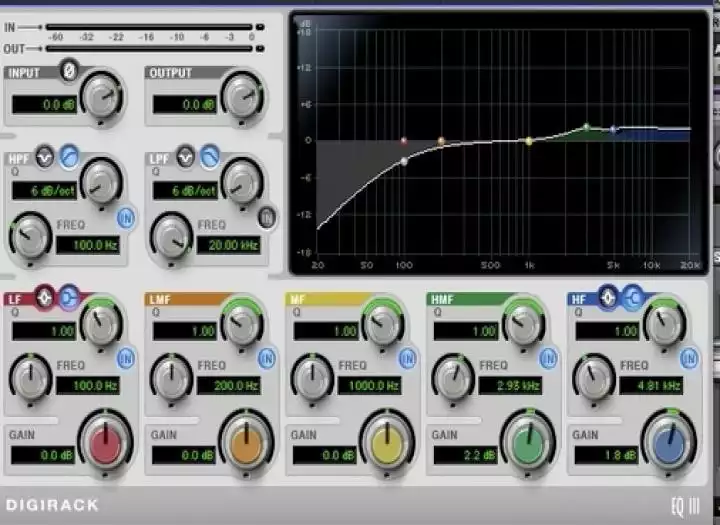
Task: Click the red LF gain knob
Action: click(x=106, y=443)
